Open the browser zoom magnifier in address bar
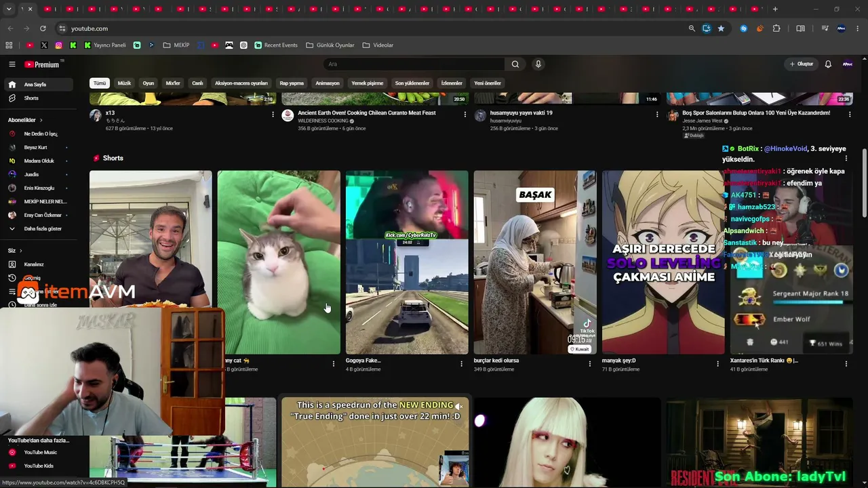 pos(692,28)
